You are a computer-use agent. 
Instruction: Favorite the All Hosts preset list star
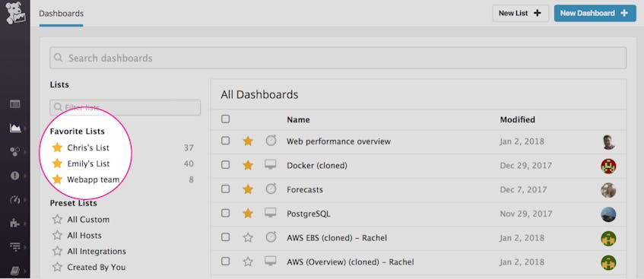tap(57, 236)
